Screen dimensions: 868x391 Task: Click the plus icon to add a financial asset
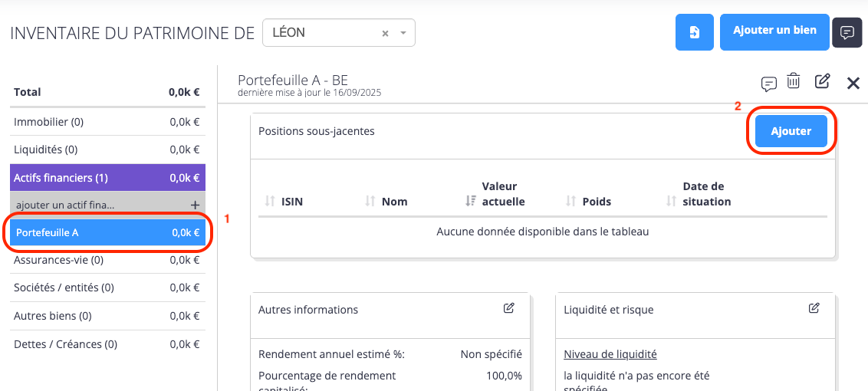(x=195, y=205)
